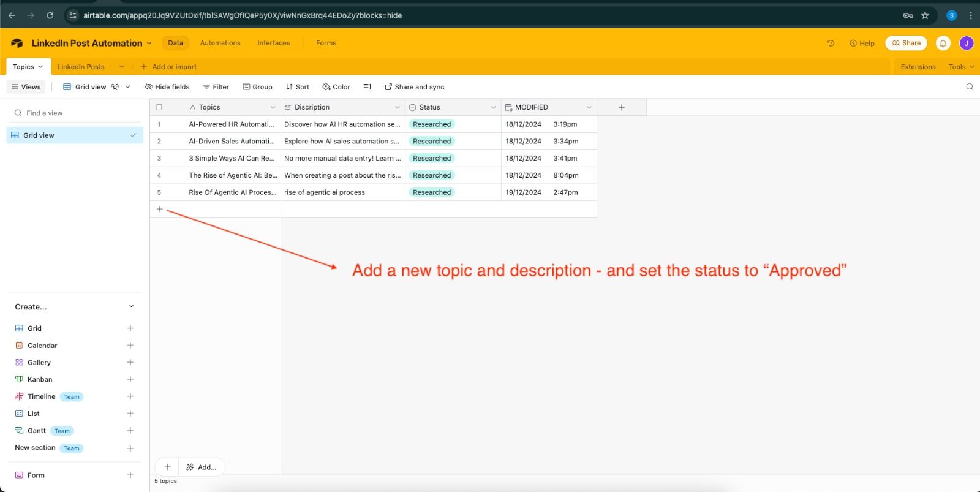980x492 pixels.
Task: Open Extensions panel
Action: 918,67
